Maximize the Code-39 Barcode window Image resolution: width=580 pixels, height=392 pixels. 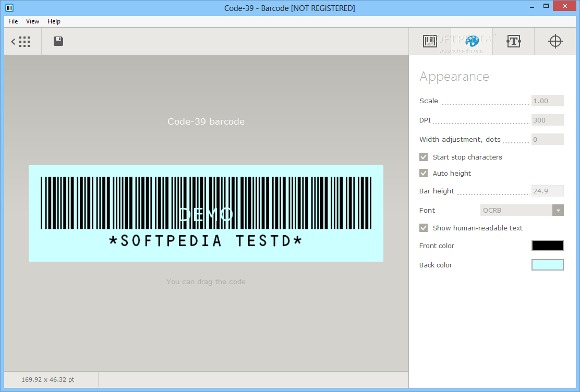pos(546,6)
